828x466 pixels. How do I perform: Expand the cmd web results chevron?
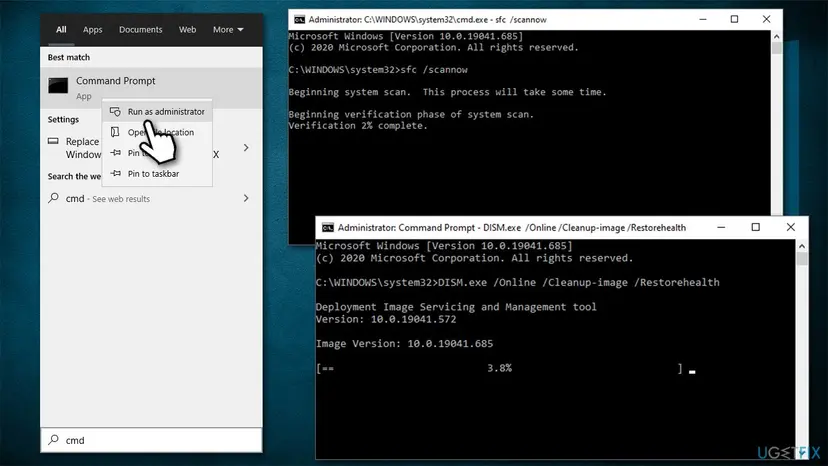tap(246, 198)
